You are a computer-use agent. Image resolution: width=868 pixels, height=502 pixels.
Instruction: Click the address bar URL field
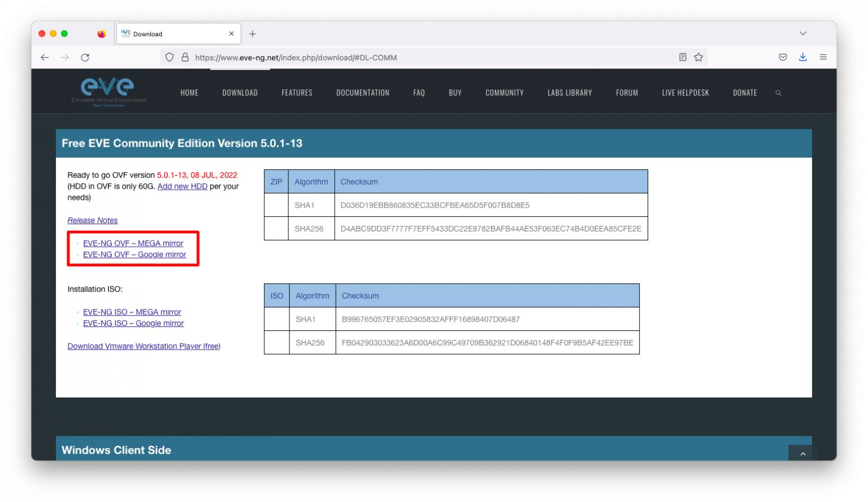(429, 58)
